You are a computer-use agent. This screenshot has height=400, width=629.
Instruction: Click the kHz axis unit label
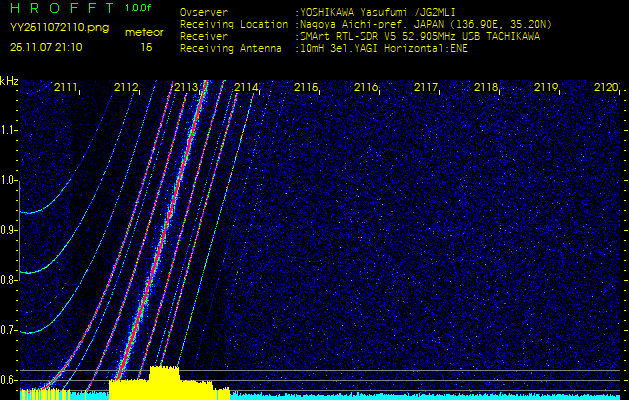coord(9,80)
